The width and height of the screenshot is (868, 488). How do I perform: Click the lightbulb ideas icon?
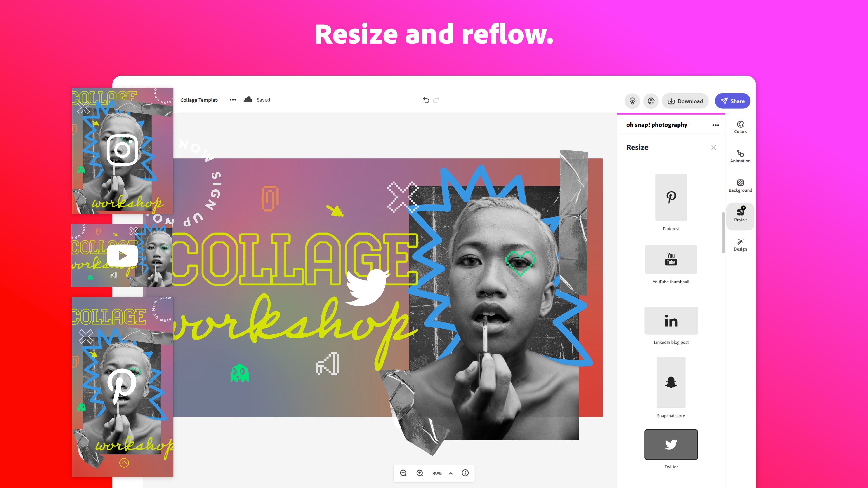click(632, 101)
